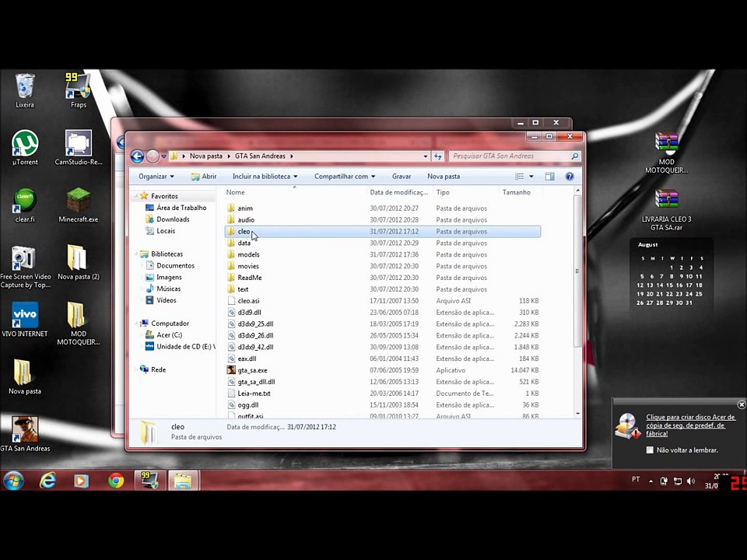Open the address bar history dropdown

pos(426,156)
